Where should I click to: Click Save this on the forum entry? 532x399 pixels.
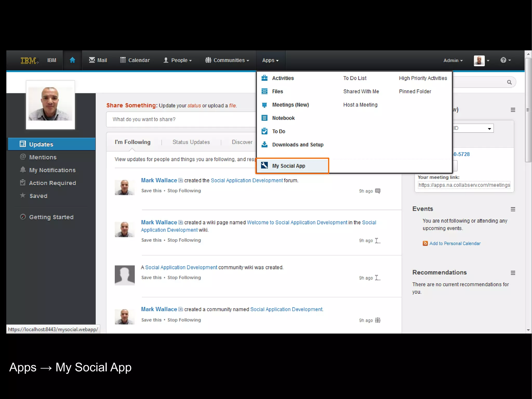(151, 191)
